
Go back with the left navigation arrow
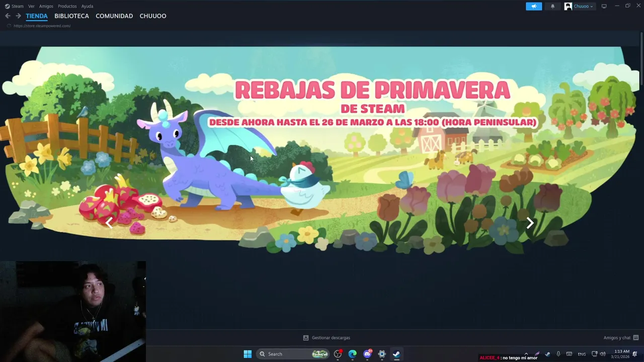(8, 16)
